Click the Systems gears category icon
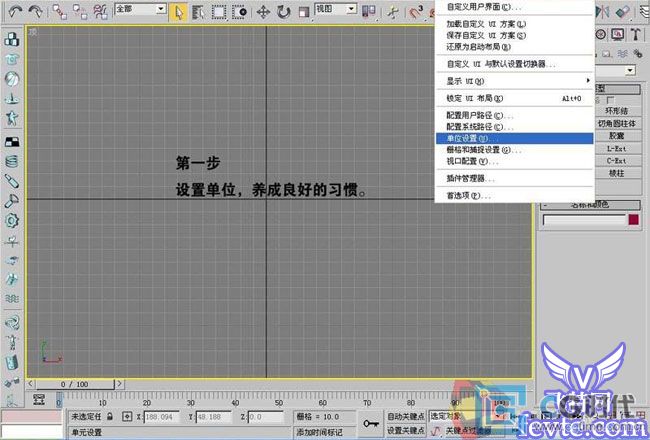The image size is (650, 440). (638, 54)
